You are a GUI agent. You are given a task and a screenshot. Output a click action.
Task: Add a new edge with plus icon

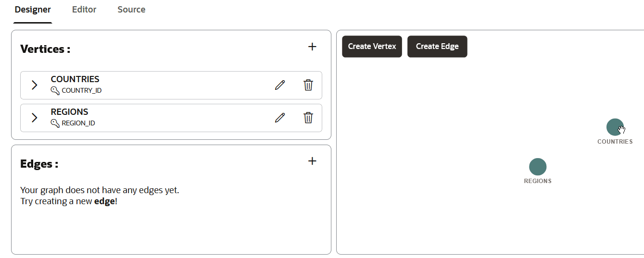(312, 161)
